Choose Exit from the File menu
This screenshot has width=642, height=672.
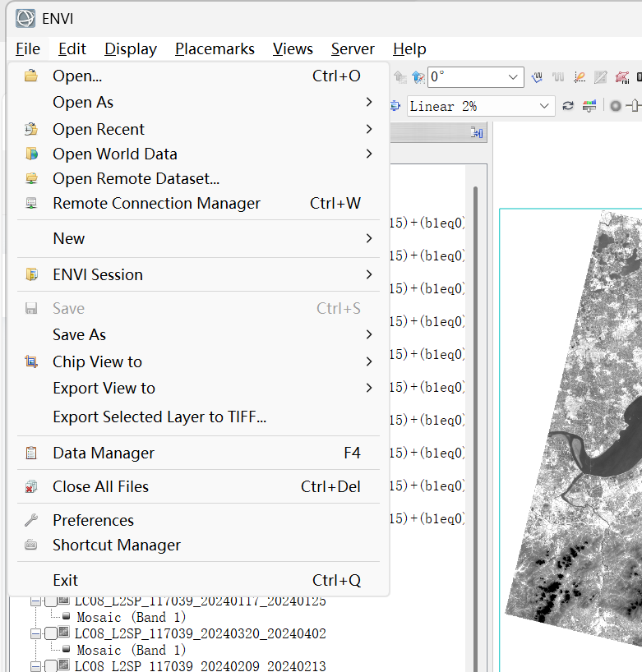(x=198, y=580)
